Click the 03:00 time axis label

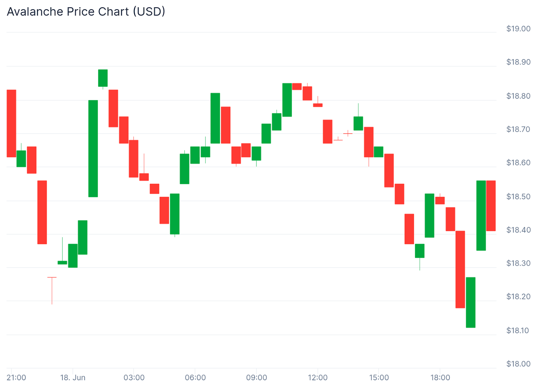click(134, 378)
